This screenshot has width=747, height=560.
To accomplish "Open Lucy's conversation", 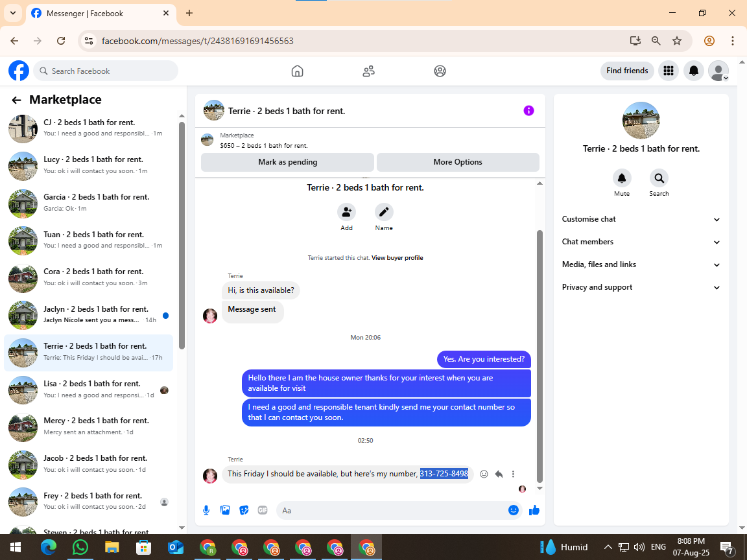I will (89, 165).
